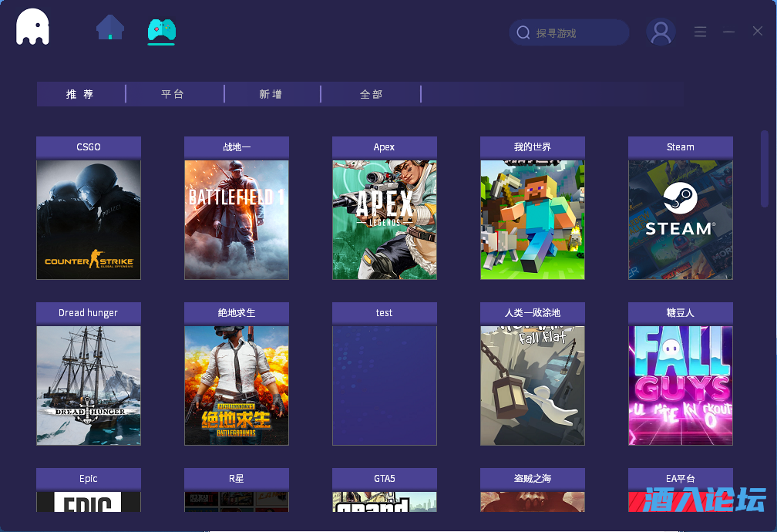This screenshot has height=532, width=777.
Task: Open the Apex Legends cover image
Action: pyautogui.click(x=385, y=220)
